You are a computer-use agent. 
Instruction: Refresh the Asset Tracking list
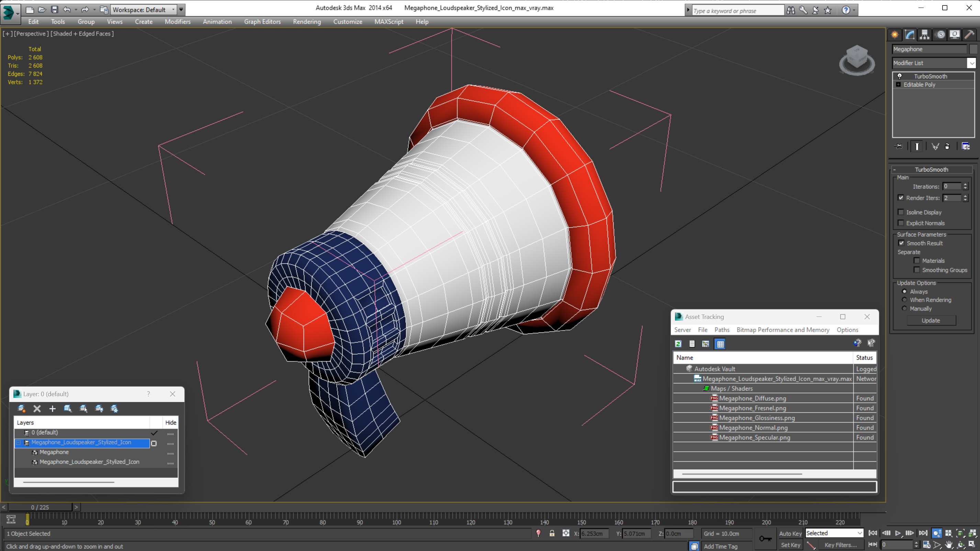point(678,344)
